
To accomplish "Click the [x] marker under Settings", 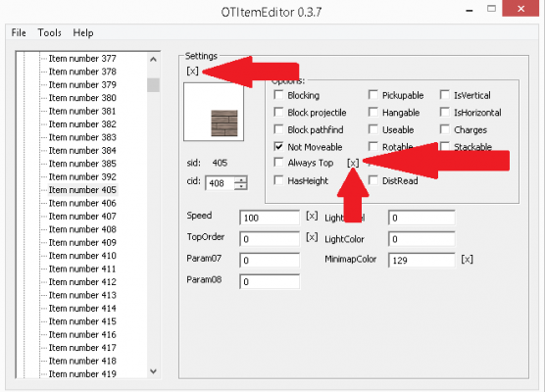I will pyautogui.click(x=192, y=71).
